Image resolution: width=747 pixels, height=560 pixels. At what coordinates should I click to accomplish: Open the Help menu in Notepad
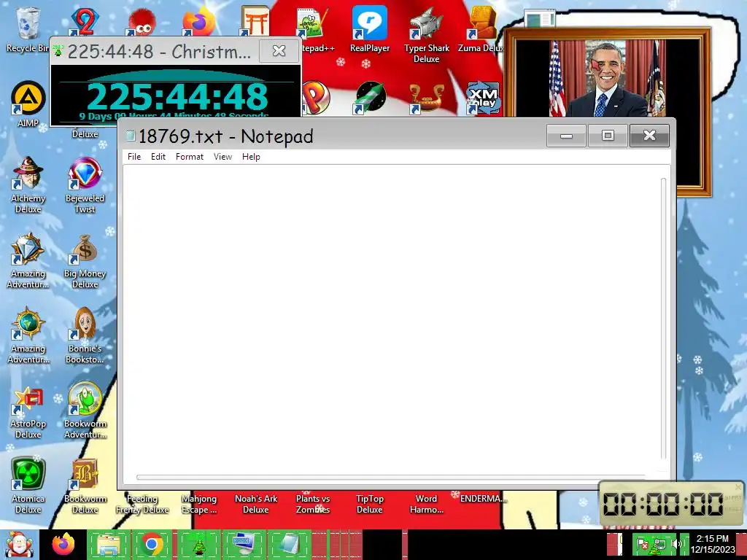(251, 157)
